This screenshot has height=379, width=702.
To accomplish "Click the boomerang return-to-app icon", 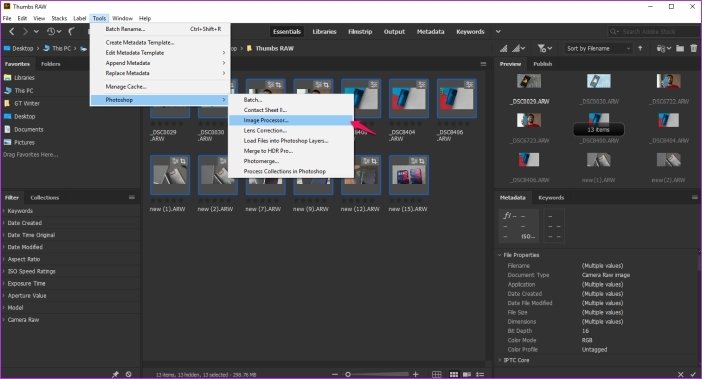I will (72, 31).
